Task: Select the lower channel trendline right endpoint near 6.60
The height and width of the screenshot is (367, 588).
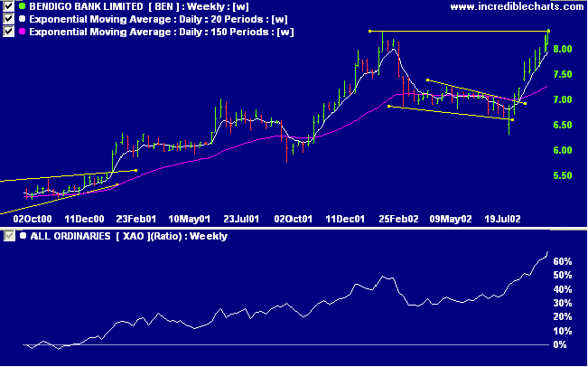Action: click(513, 119)
